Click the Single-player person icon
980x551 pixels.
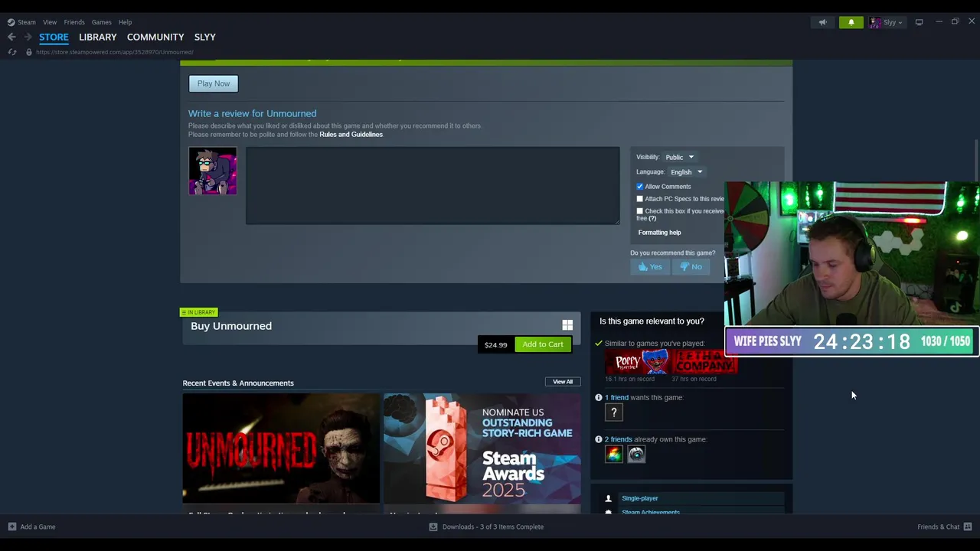[609, 498]
